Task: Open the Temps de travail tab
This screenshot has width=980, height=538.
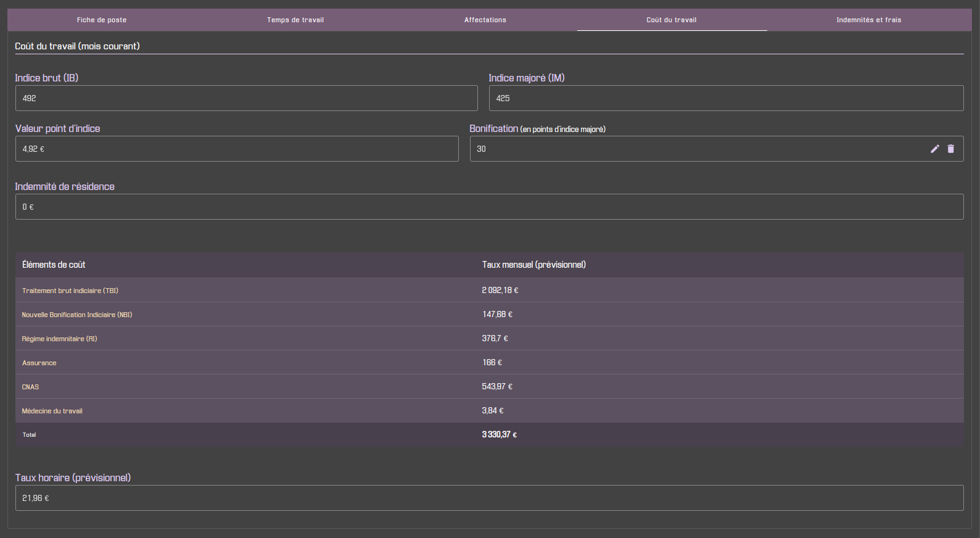Action: click(x=295, y=20)
